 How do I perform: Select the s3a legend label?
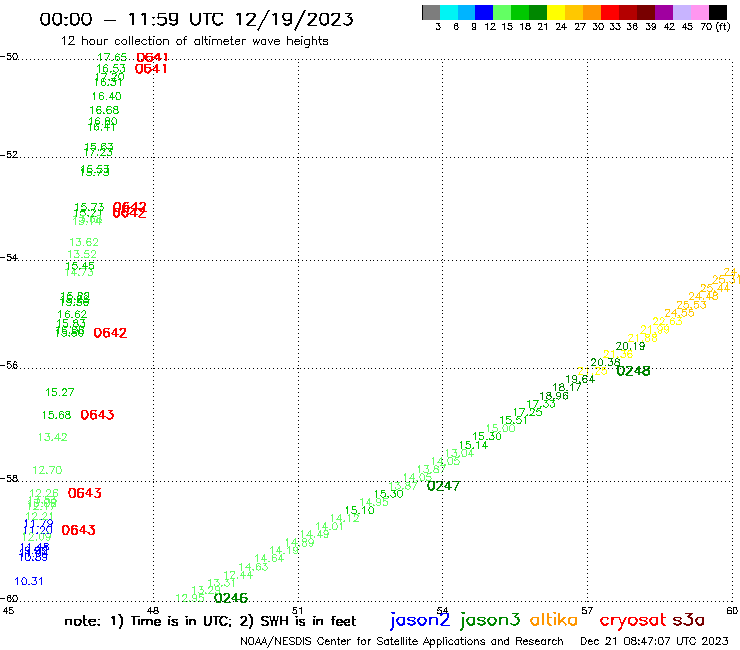pyautogui.click(x=689, y=620)
